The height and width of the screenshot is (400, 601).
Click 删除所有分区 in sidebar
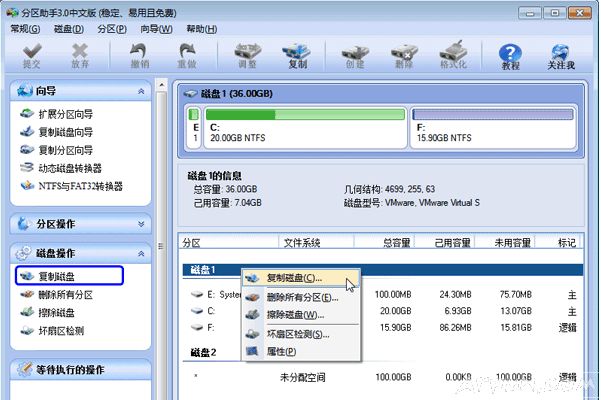click(65, 294)
